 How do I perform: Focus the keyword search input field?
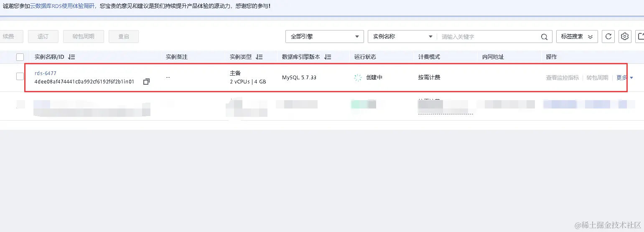click(x=489, y=37)
